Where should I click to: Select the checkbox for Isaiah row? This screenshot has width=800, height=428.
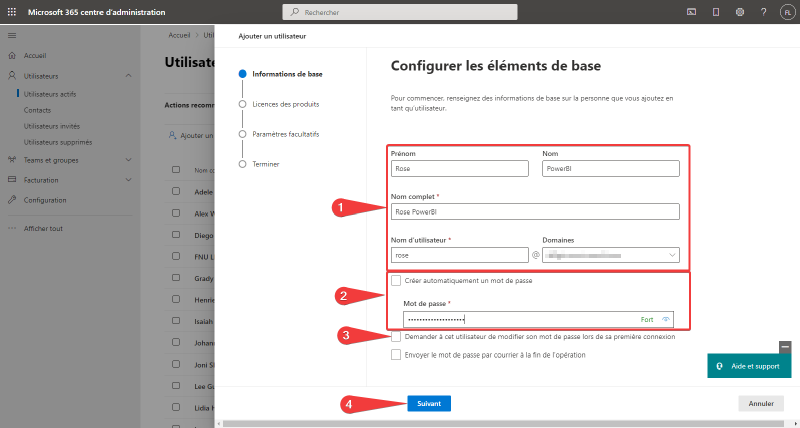point(176,321)
